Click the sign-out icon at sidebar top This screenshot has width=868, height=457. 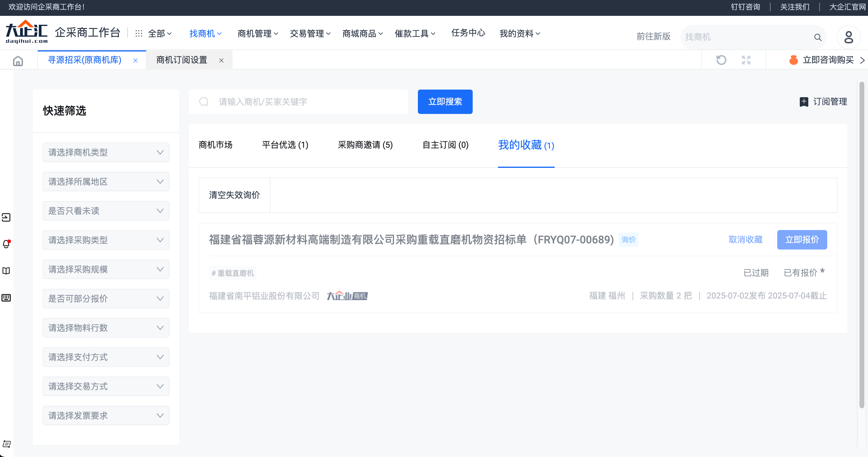pos(6,217)
